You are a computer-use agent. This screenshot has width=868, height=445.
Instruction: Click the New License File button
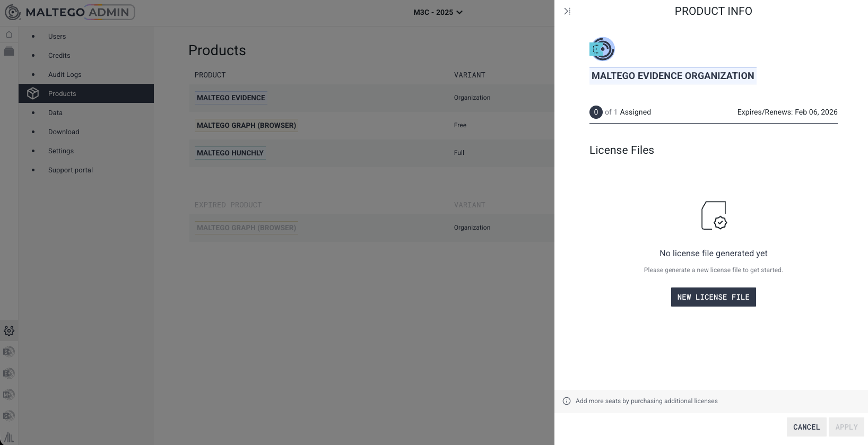tap(713, 297)
